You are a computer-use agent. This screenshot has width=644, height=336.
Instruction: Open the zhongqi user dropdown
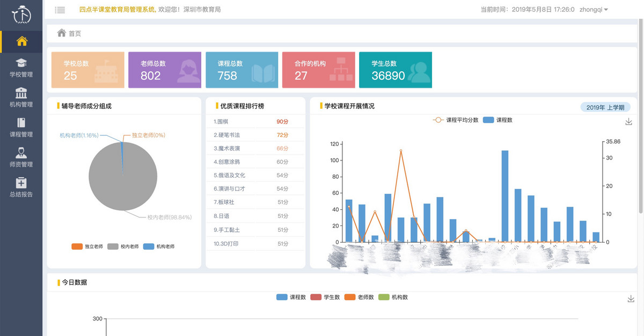tap(594, 10)
